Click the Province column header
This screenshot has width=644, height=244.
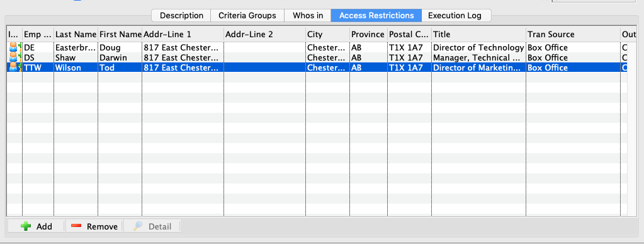368,35
